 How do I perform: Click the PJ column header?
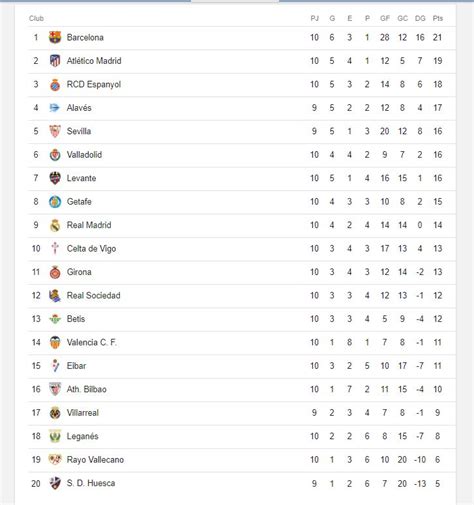(314, 18)
